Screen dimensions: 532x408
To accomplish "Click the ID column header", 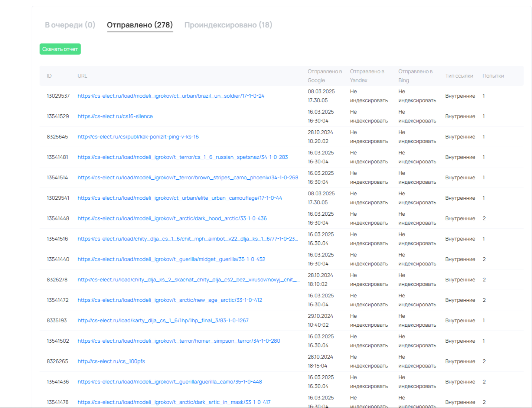I will [x=49, y=76].
